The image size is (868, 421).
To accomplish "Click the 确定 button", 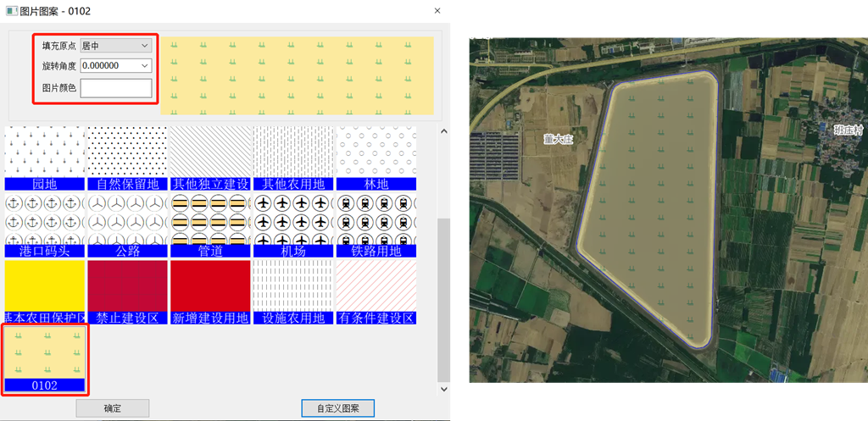I will (x=112, y=408).
